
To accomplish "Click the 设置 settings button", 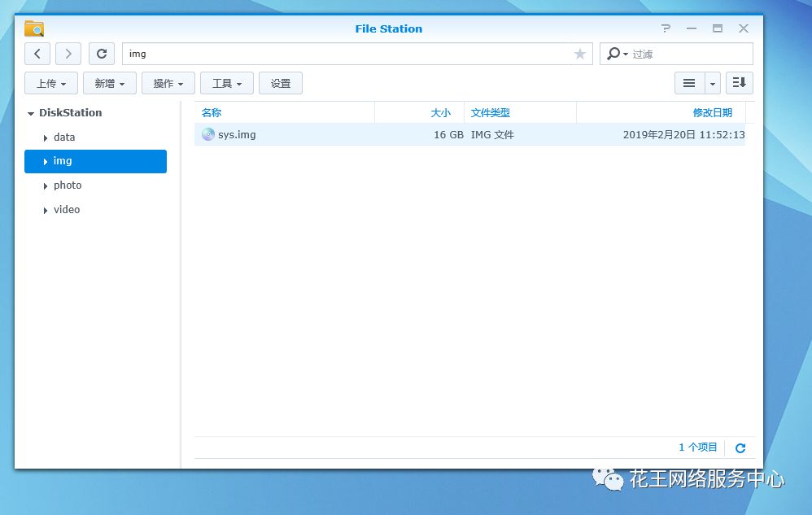I will (281, 83).
